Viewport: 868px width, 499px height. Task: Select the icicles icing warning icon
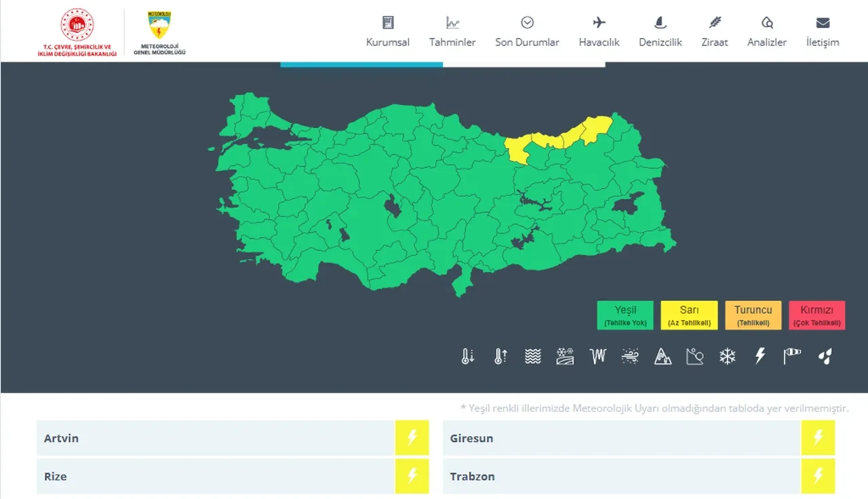(x=597, y=356)
